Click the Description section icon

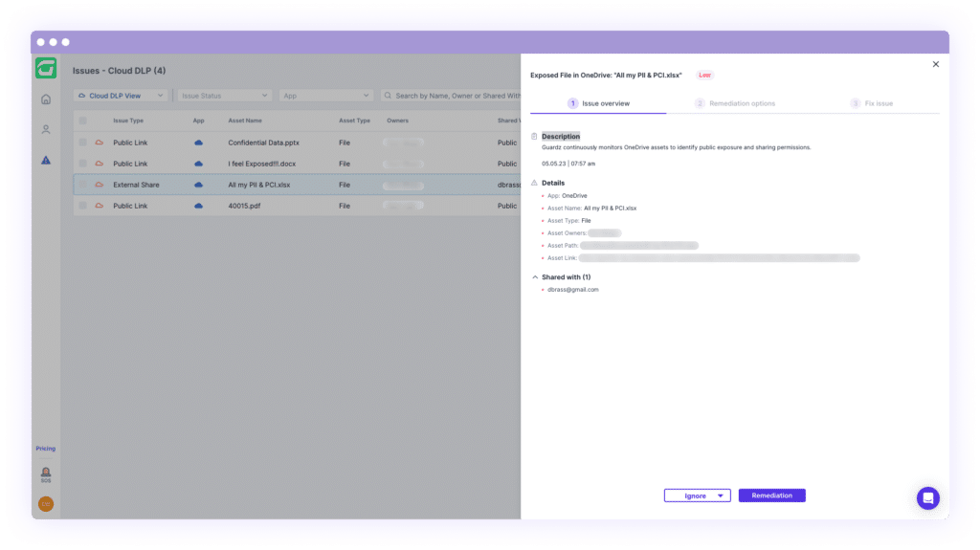click(x=534, y=136)
